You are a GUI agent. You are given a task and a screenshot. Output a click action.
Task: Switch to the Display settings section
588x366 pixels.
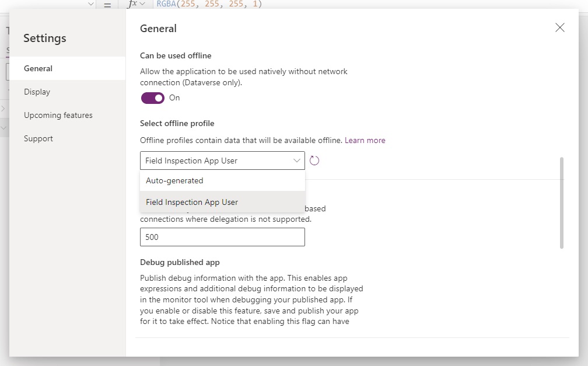click(x=37, y=92)
